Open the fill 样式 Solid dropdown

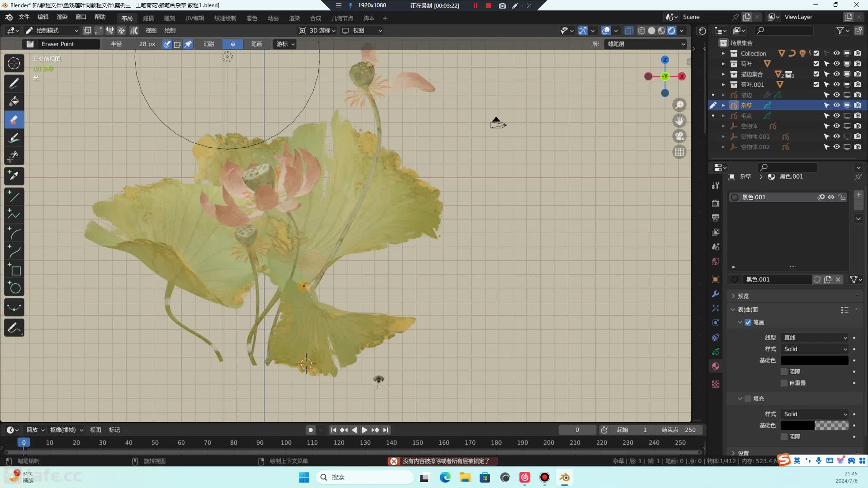(814, 414)
